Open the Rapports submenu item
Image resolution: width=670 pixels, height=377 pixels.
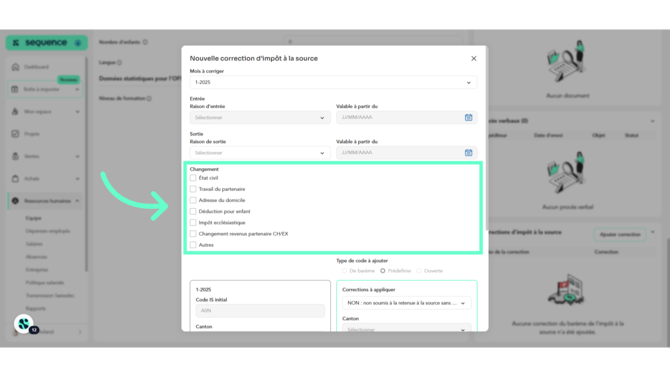pyautogui.click(x=35, y=309)
